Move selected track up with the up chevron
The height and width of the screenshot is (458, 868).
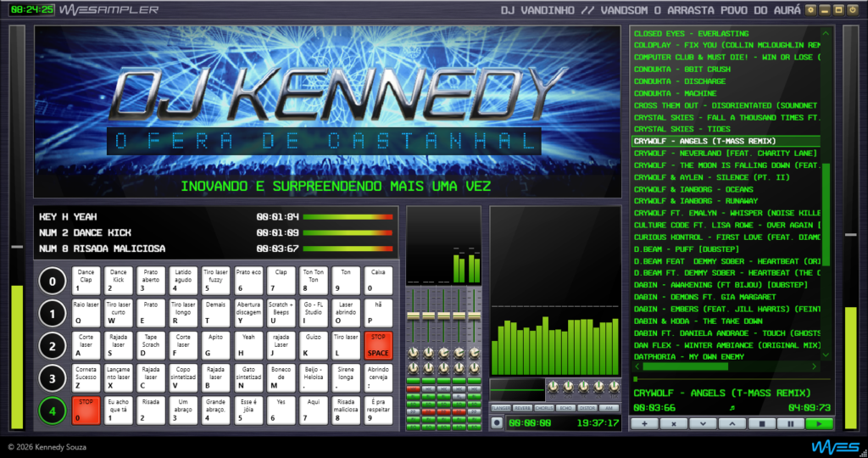[x=732, y=423]
